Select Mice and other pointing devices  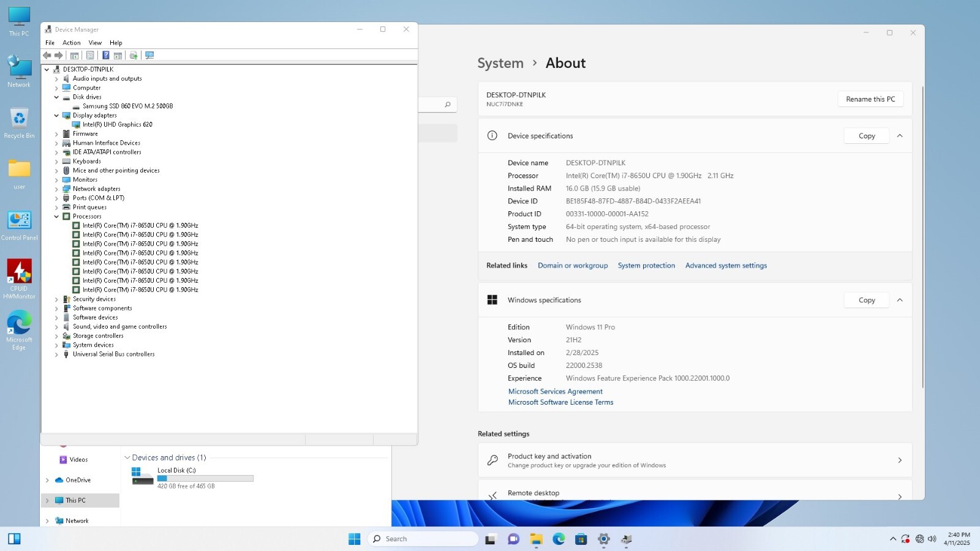click(116, 170)
